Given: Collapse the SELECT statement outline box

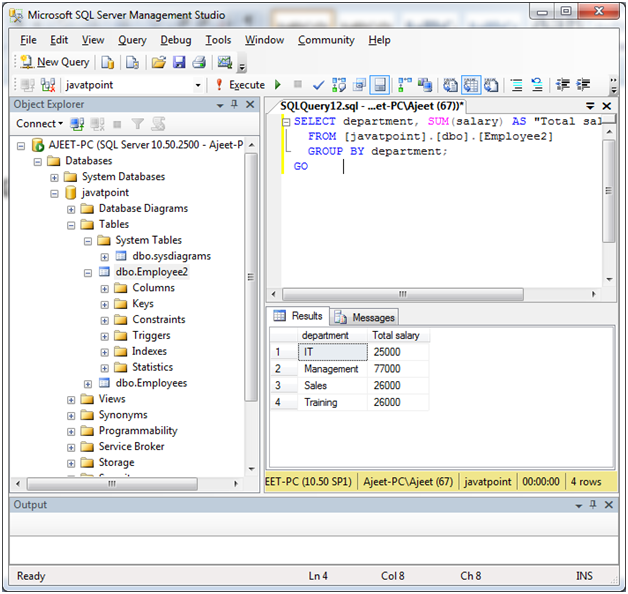Looking at the screenshot, I should pos(286,122).
